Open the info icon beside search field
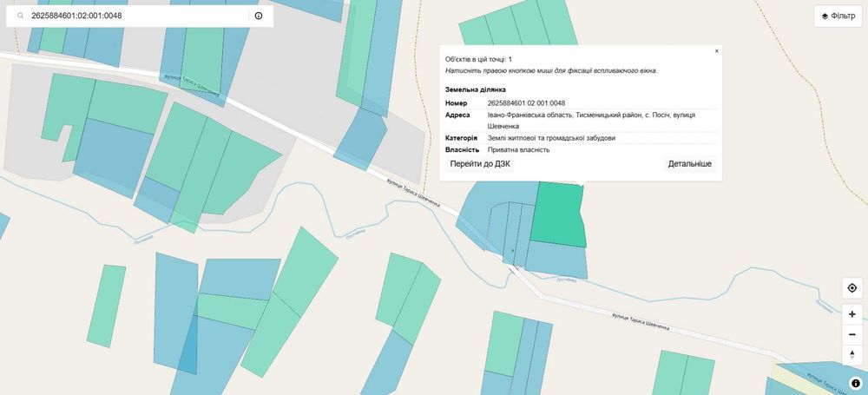This screenshot has height=395, width=868. click(x=259, y=16)
